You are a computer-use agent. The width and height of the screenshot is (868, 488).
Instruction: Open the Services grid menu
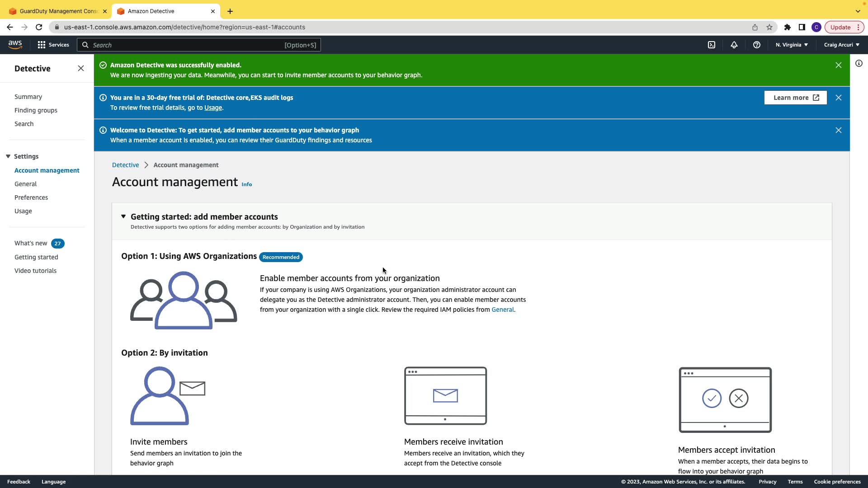(x=53, y=45)
